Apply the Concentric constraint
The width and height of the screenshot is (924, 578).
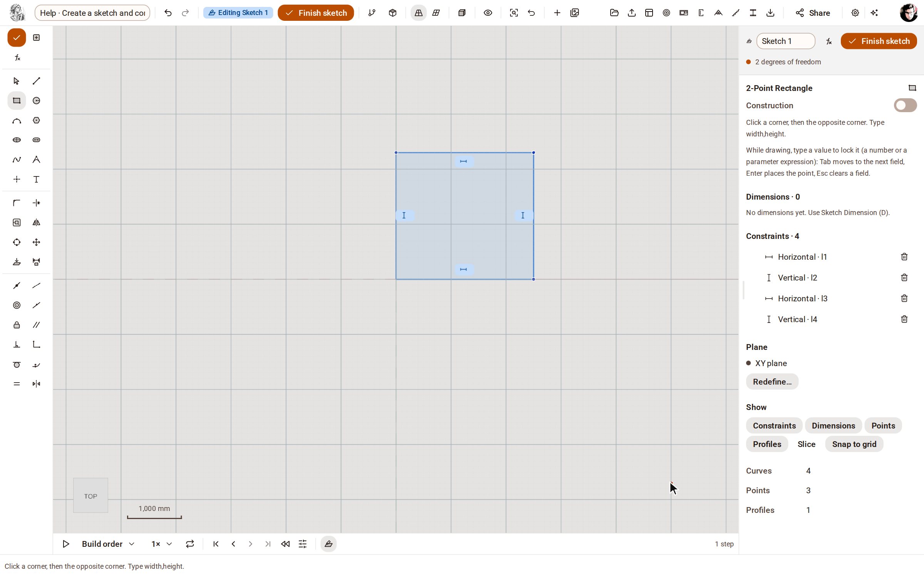click(x=17, y=305)
